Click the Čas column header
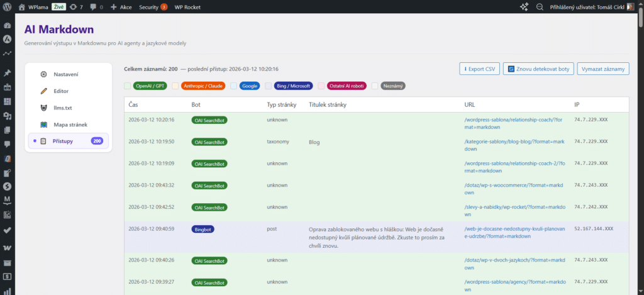 coord(133,105)
